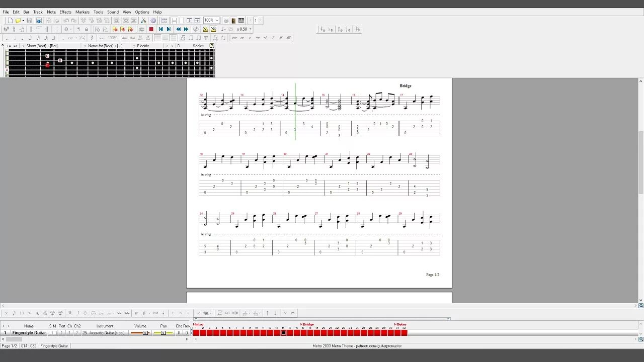Stop playback with the red square
This screenshot has width=644, height=362.
(151, 29)
